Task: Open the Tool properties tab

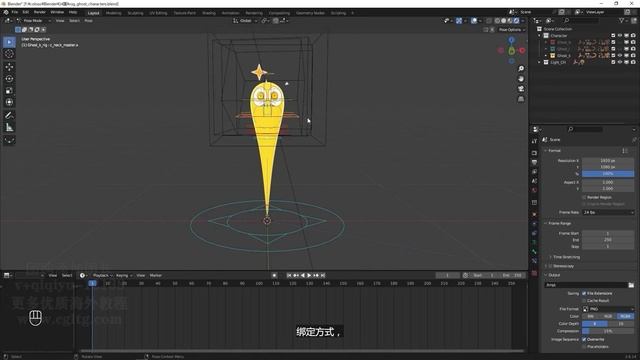Action: tap(534, 141)
